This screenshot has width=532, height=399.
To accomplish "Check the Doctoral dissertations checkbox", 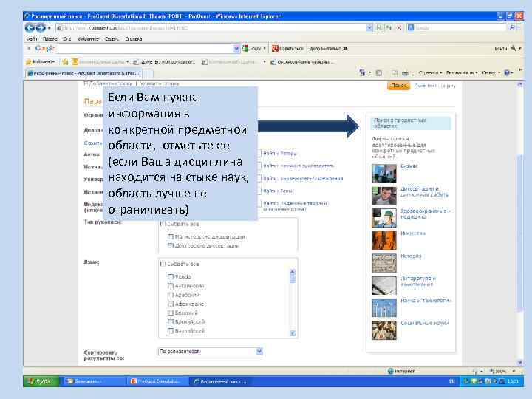I will coord(171,245).
